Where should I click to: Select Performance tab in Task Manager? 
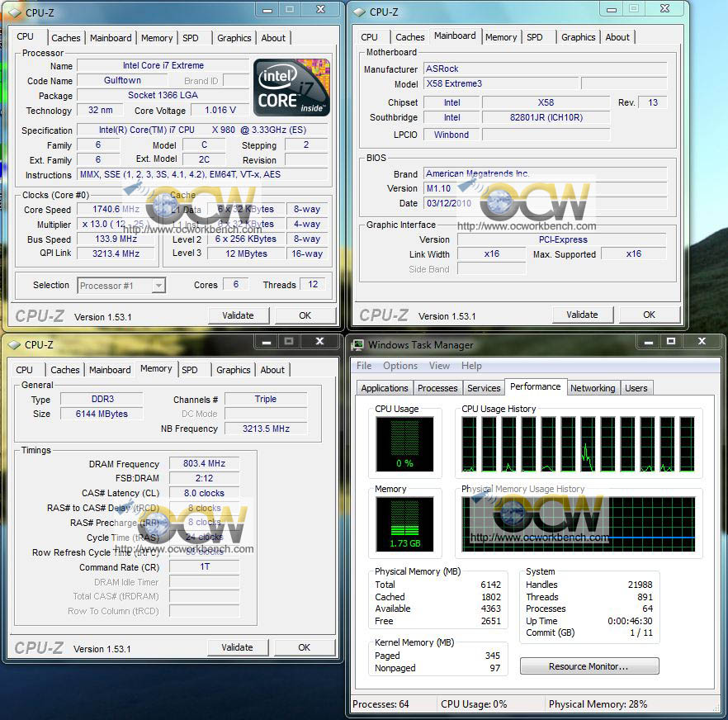[536, 386]
